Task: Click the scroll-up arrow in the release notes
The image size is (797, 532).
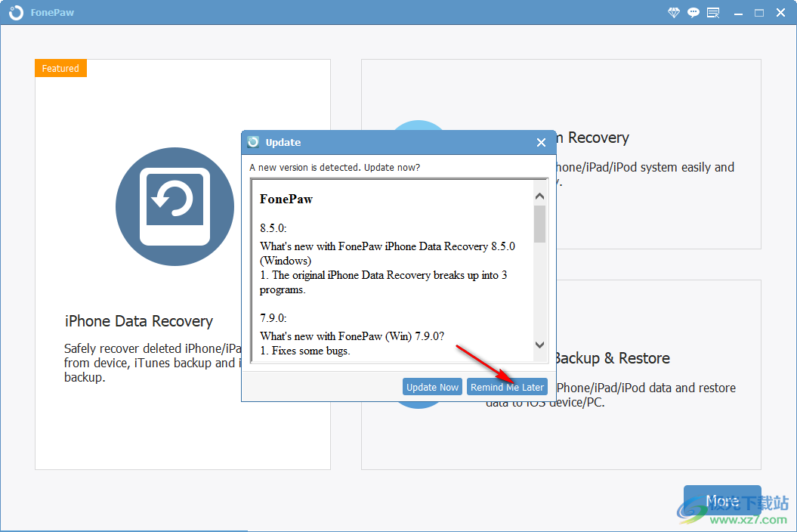Action: pos(539,195)
